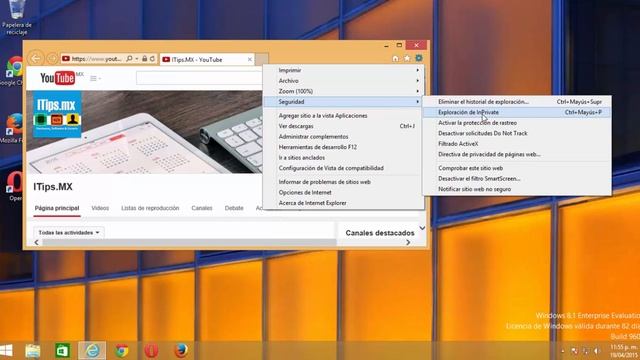Screen dimensions: 640x360
Task: Click the YouTube search box
Action: [x=199, y=78]
